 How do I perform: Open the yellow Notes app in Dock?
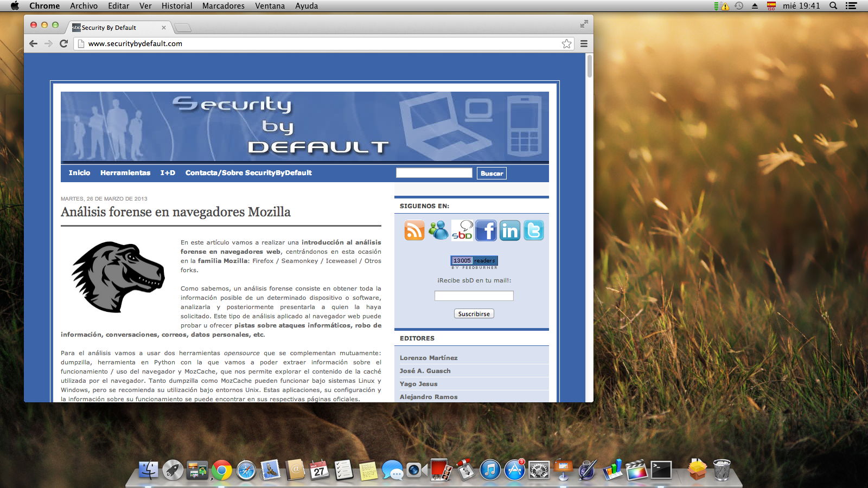click(368, 471)
